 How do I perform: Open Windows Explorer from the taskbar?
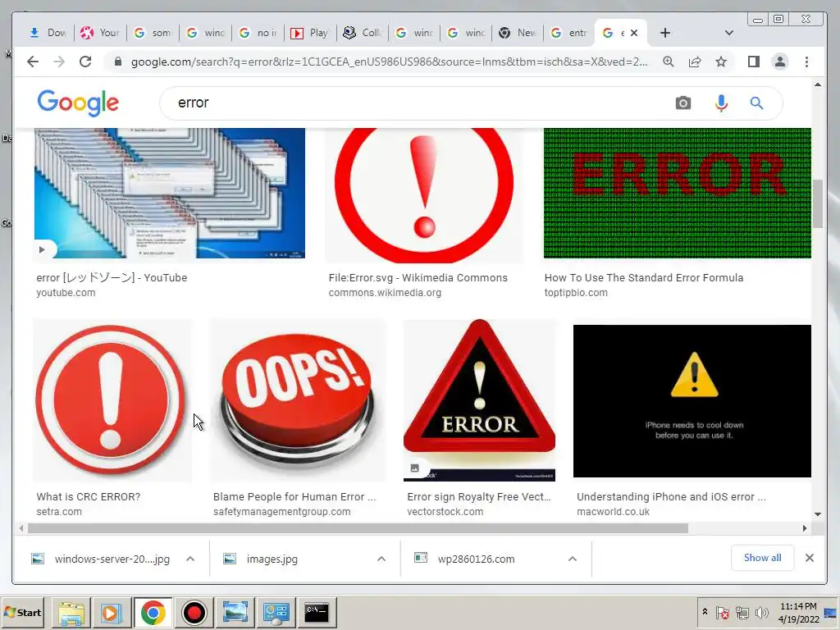pos(71,612)
